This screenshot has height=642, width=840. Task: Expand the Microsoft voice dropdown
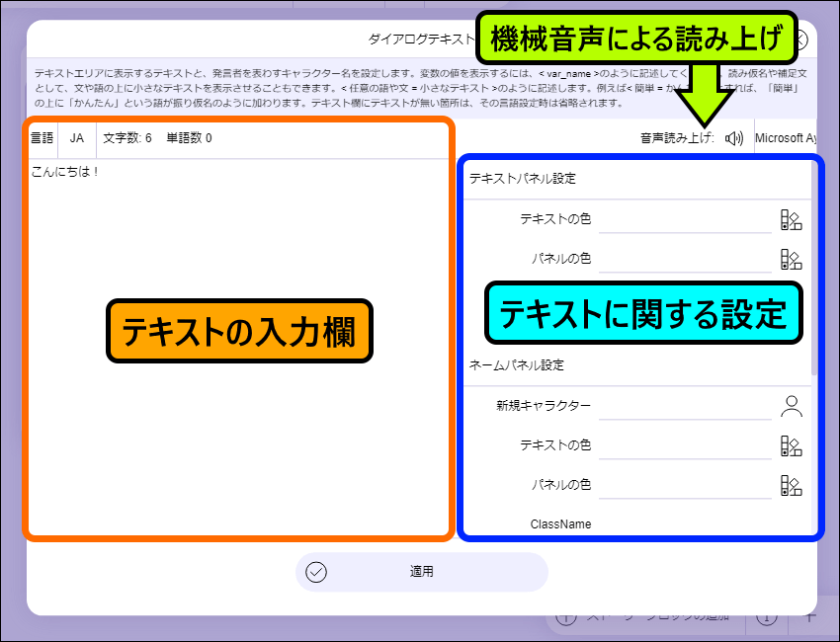pos(786,138)
